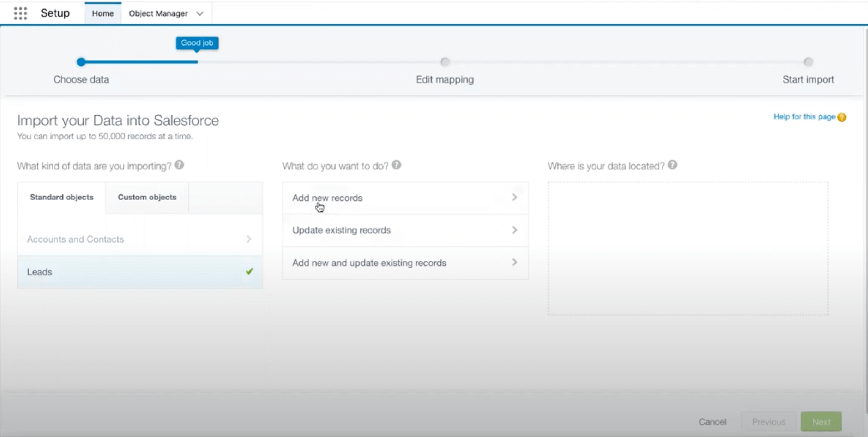
Task: Click chevron on Accounts and Contacts row
Action: tap(249, 239)
